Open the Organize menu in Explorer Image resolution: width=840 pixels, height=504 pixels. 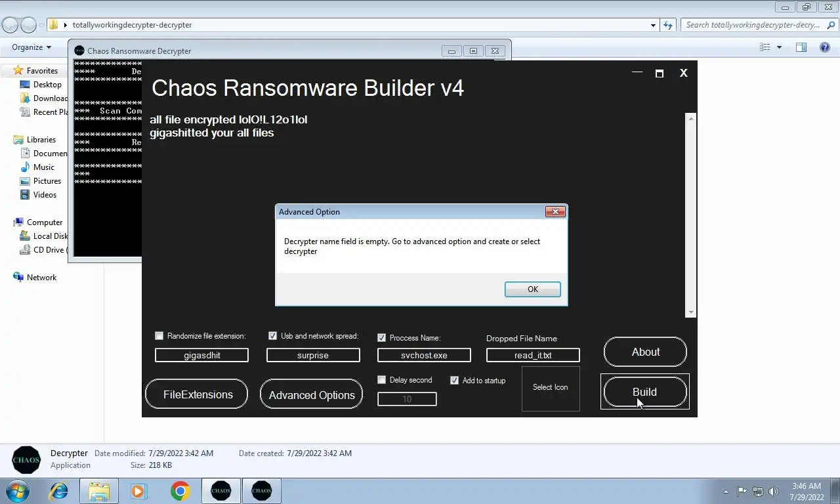click(x=31, y=47)
